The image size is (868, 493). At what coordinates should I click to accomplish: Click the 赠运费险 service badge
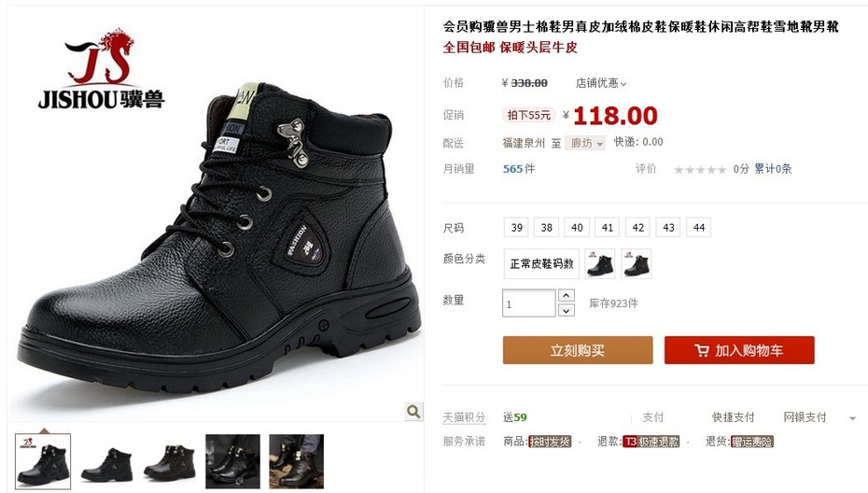tap(751, 442)
